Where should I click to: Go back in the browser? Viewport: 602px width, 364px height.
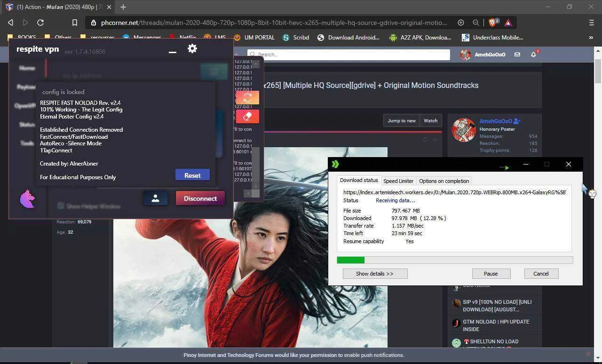pyautogui.click(x=10, y=23)
